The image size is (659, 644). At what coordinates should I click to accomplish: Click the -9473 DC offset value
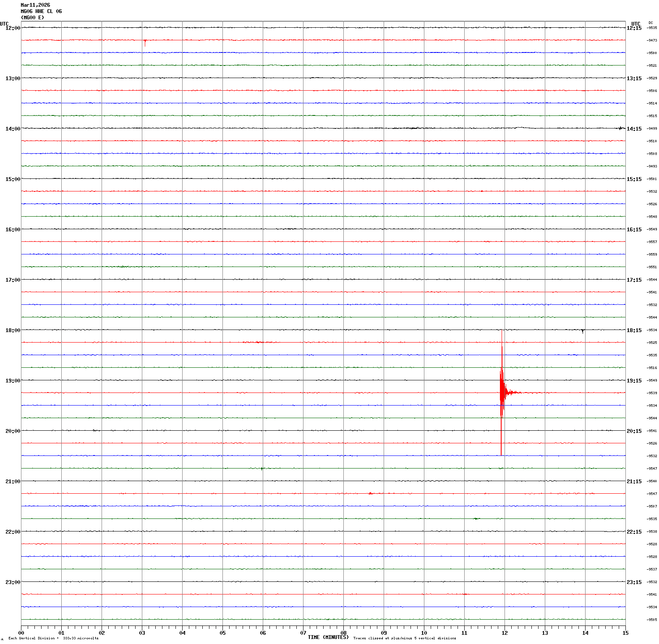tap(652, 41)
